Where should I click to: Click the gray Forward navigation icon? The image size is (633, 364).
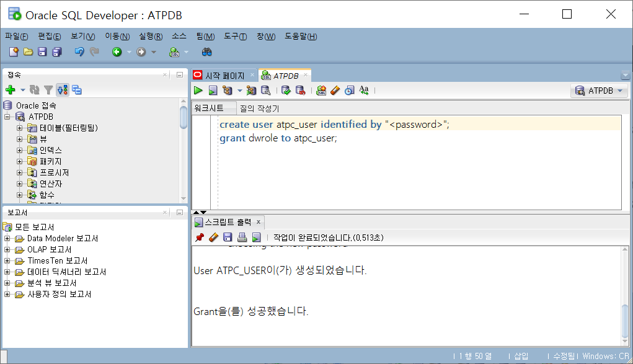pyautogui.click(x=141, y=51)
